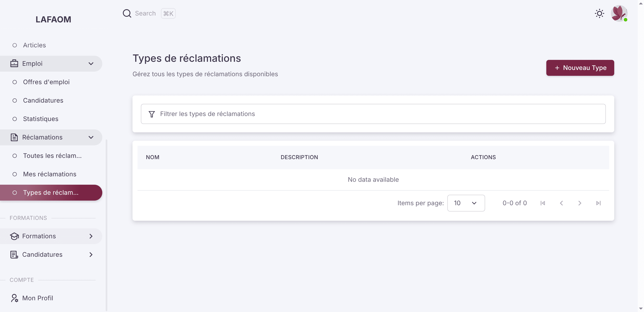Collapse the Réclamations menu chevron

91,137
